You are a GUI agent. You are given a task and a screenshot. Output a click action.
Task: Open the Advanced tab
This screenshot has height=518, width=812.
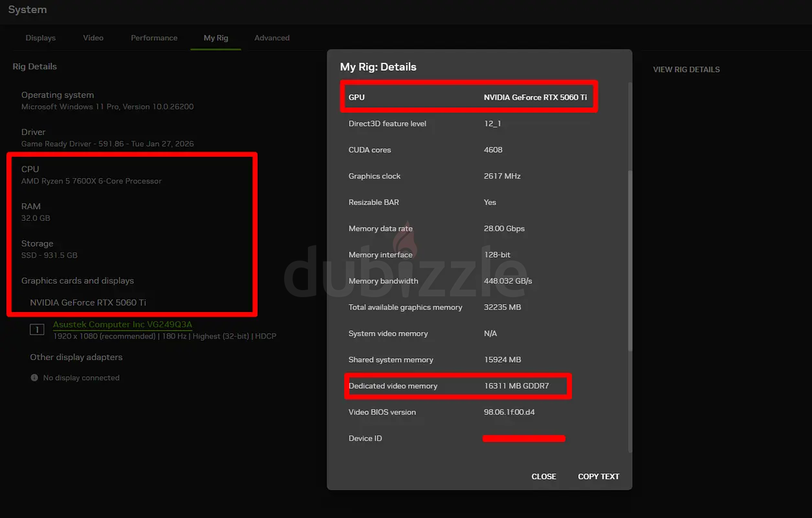pos(272,38)
